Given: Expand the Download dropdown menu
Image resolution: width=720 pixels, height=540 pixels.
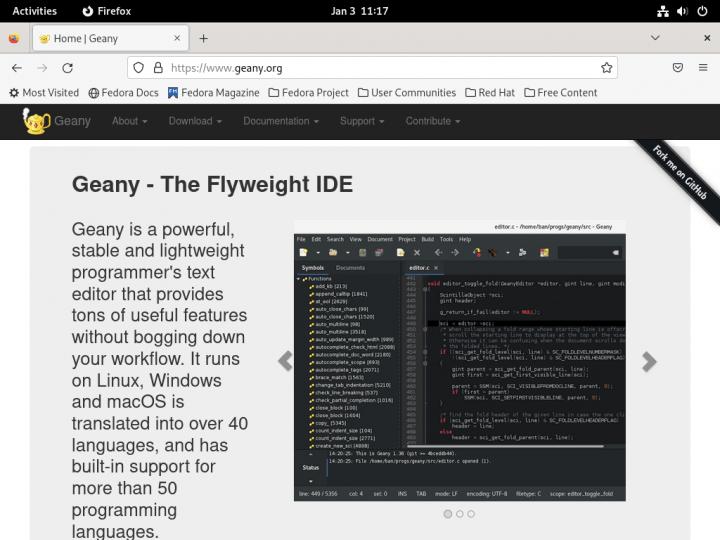Looking at the screenshot, I should coord(195,121).
